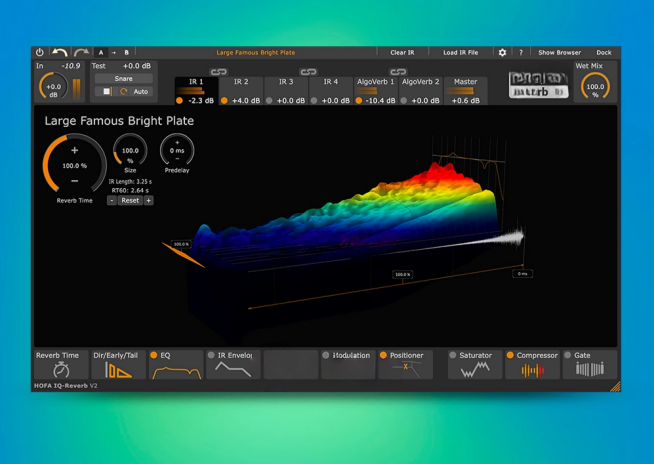Open the Compressor panel icon
This screenshot has width=654, height=464.
click(533, 370)
